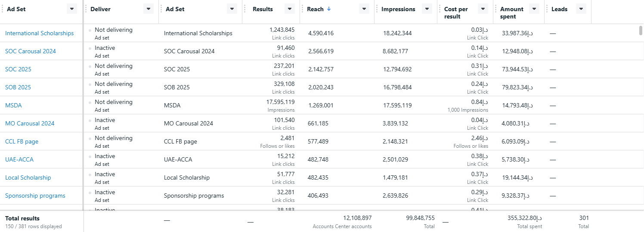Select SOC 2025 results value 237,201
The width and height of the screenshot is (644, 232).
(284, 66)
